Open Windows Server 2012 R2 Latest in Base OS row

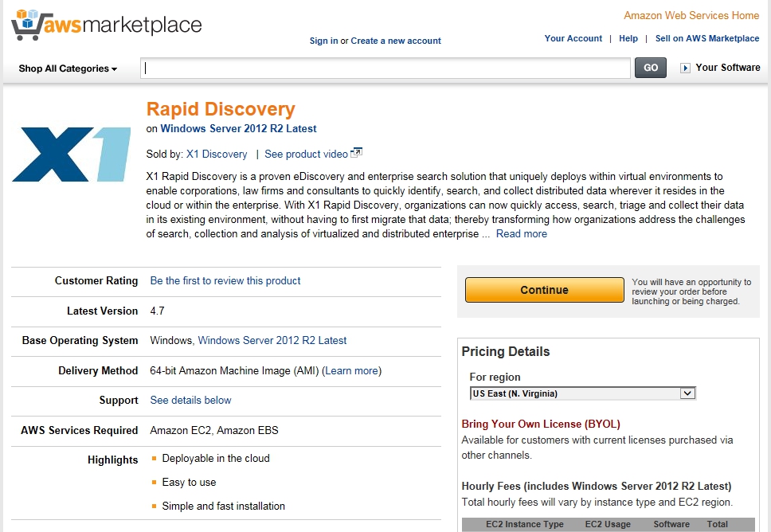click(x=272, y=340)
